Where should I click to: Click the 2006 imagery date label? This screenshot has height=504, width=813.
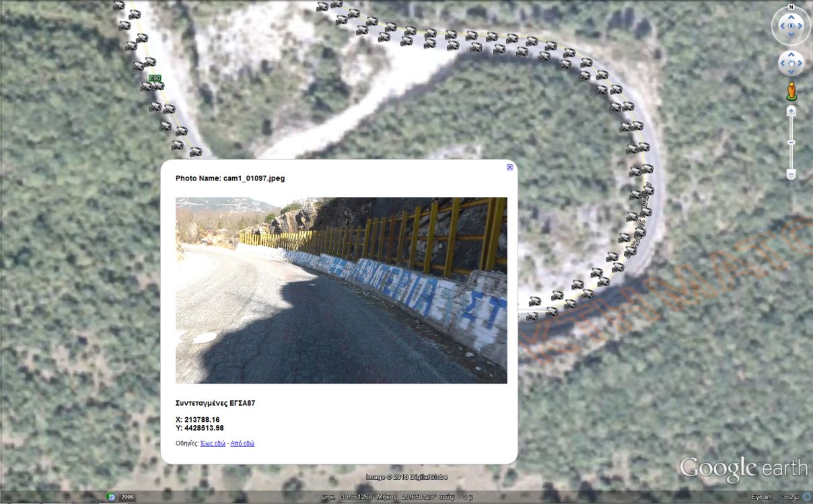coord(127,497)
